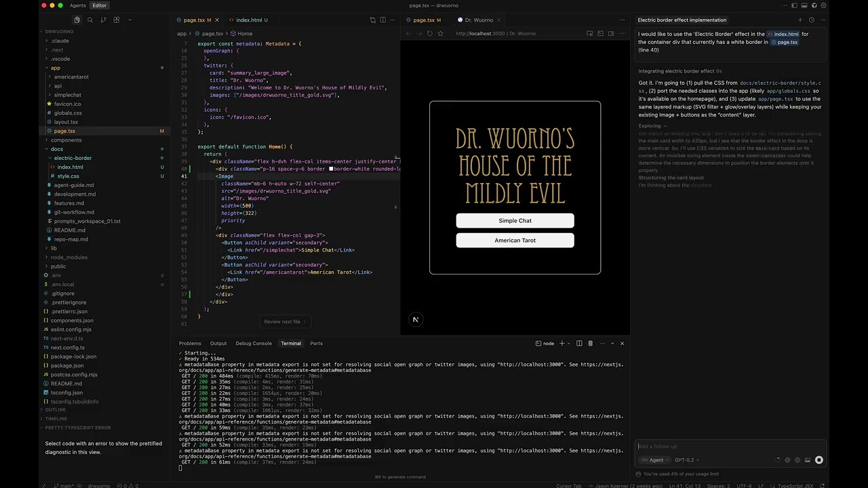Open the Agent mode dropdown
868x488 pixels.
(654, 460)
